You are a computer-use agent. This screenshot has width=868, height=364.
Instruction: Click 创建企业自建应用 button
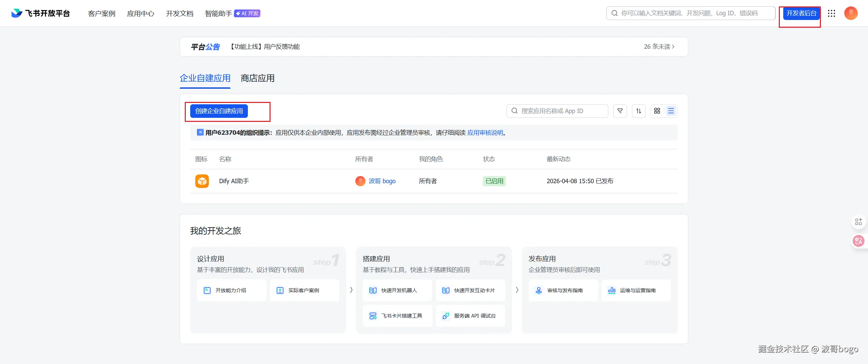pos(219,111)
